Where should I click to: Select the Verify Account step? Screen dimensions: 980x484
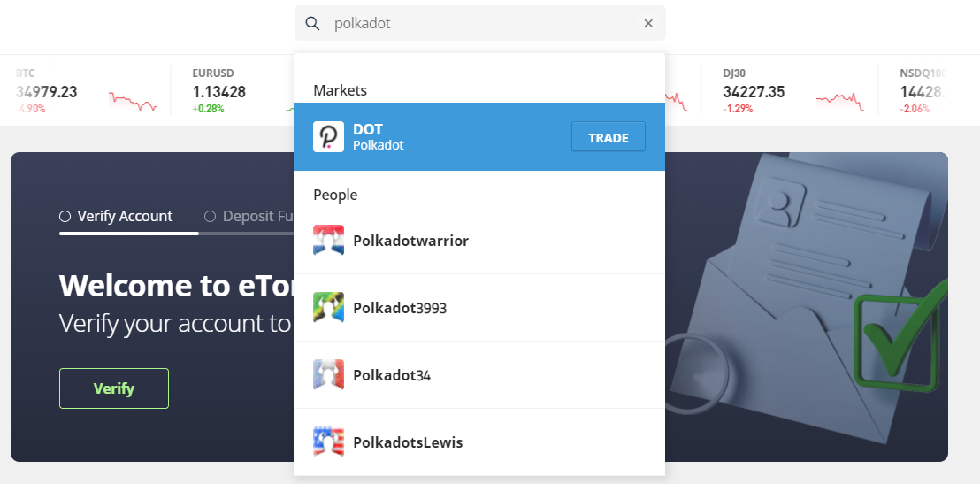pyautogui.click(x=116, y=217)
